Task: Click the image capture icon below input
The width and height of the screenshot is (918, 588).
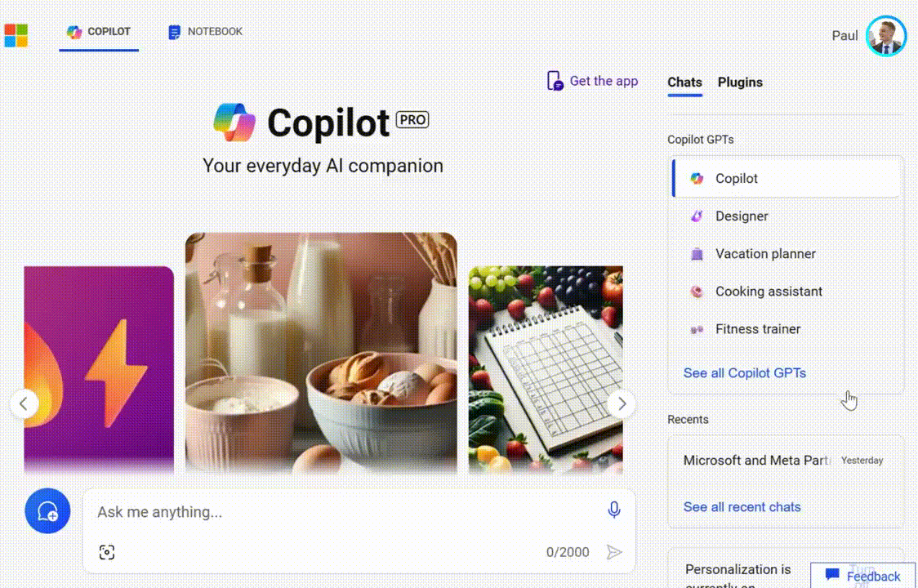Action: [x=106, y=552]
